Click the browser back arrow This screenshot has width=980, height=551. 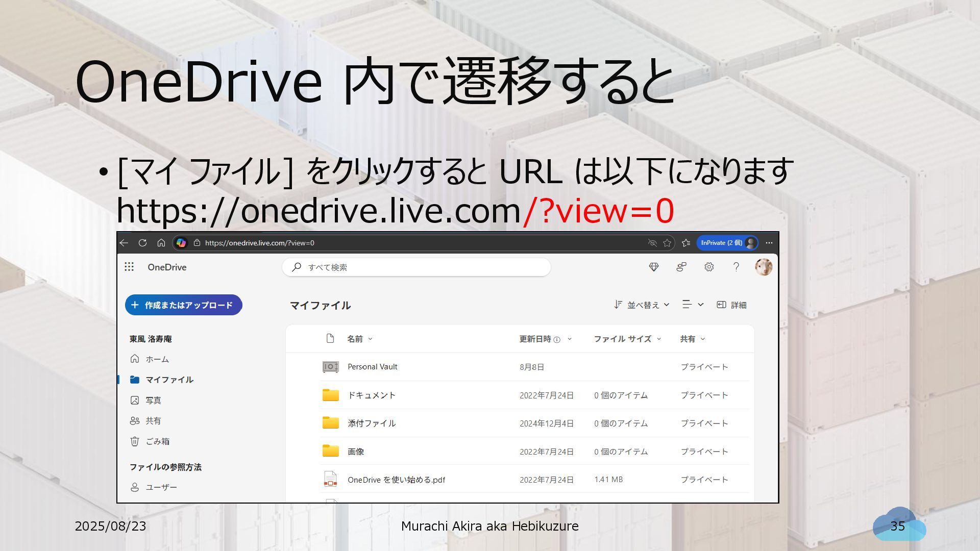[124, 243]
